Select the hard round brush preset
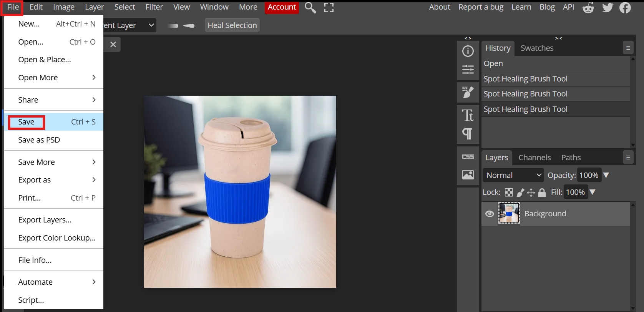This screenshot has height=312, width=644. 173,26
